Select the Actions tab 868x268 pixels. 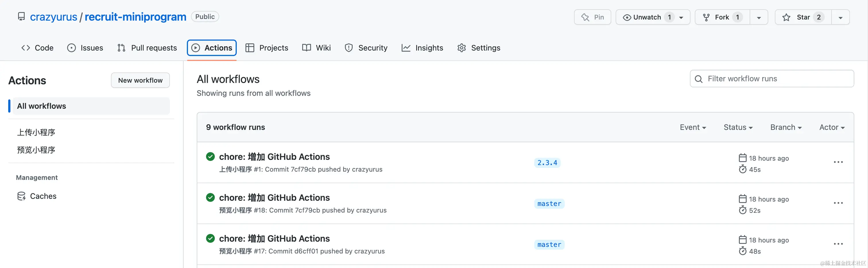pos(212,48)
